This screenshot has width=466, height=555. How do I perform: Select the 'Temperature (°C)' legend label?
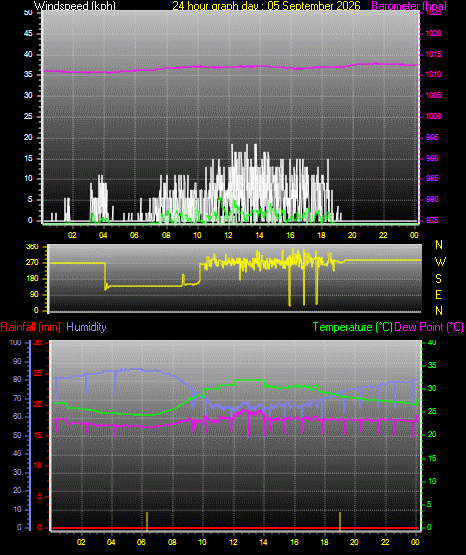coord(352,327)
